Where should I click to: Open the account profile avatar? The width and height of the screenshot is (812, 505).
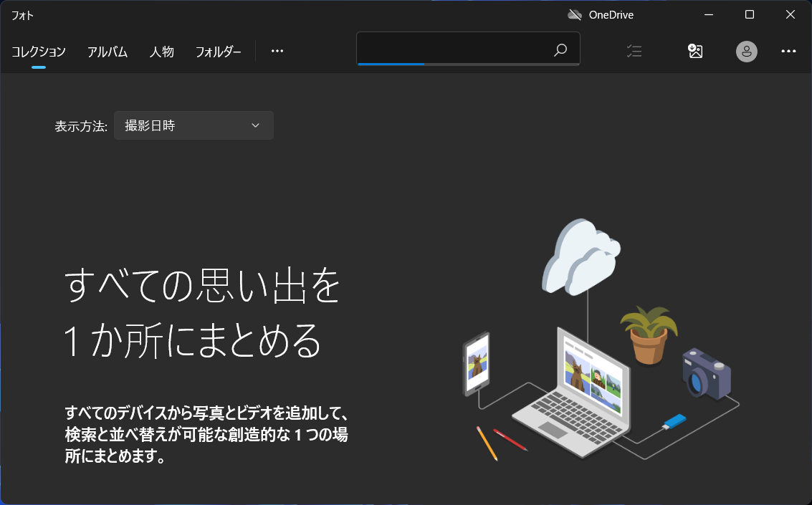pyautogui.click(x=746, y=52)
